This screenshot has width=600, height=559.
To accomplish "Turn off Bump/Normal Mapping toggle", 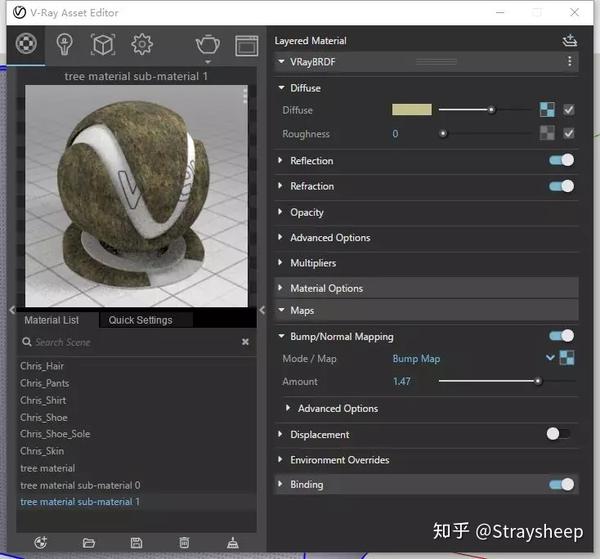I will tap(561, 336).
